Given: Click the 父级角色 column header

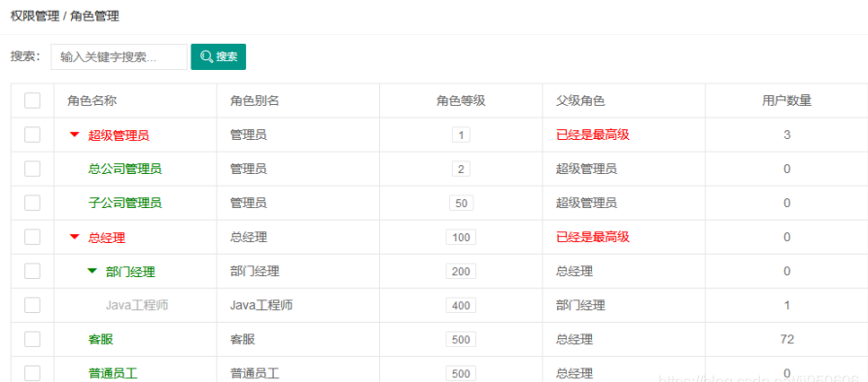Looking at the screenshot, I should click(x=580, y=101).
